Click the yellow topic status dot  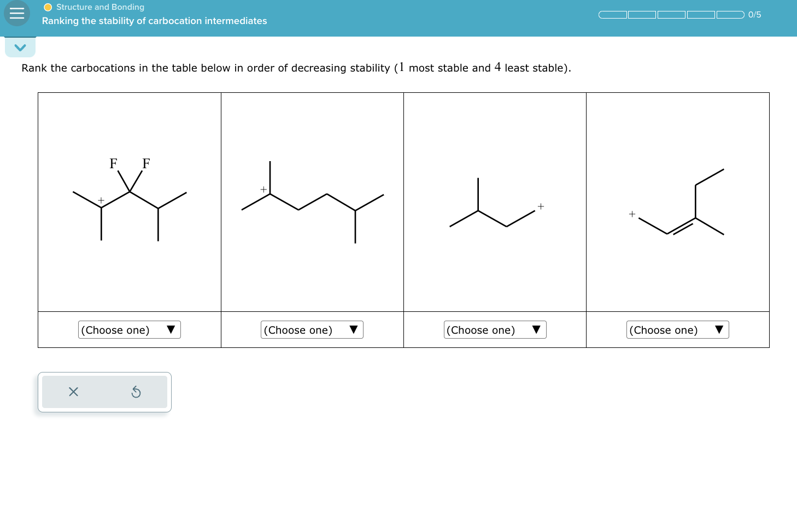coord(49,7)
